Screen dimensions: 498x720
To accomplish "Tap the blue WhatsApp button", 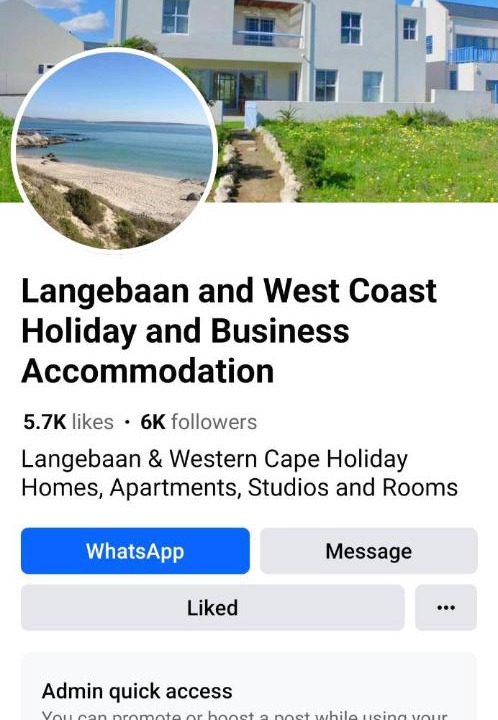I will pos(135,551).
